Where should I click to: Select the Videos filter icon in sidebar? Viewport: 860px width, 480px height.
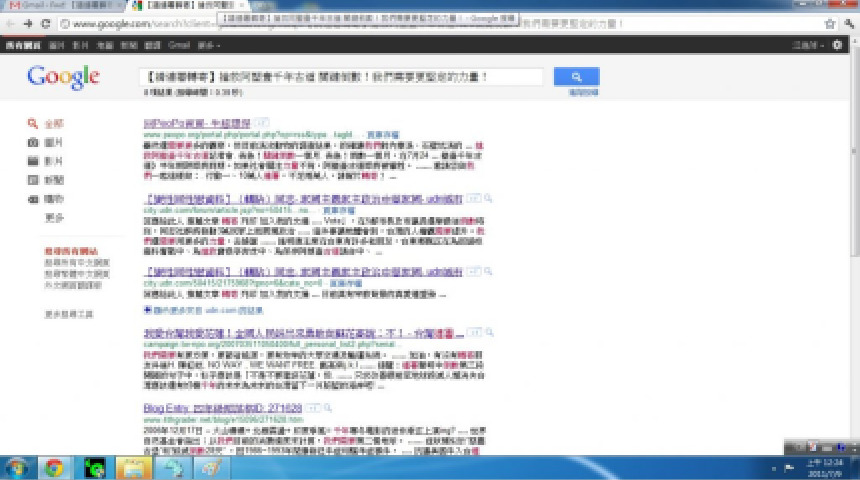33,161
